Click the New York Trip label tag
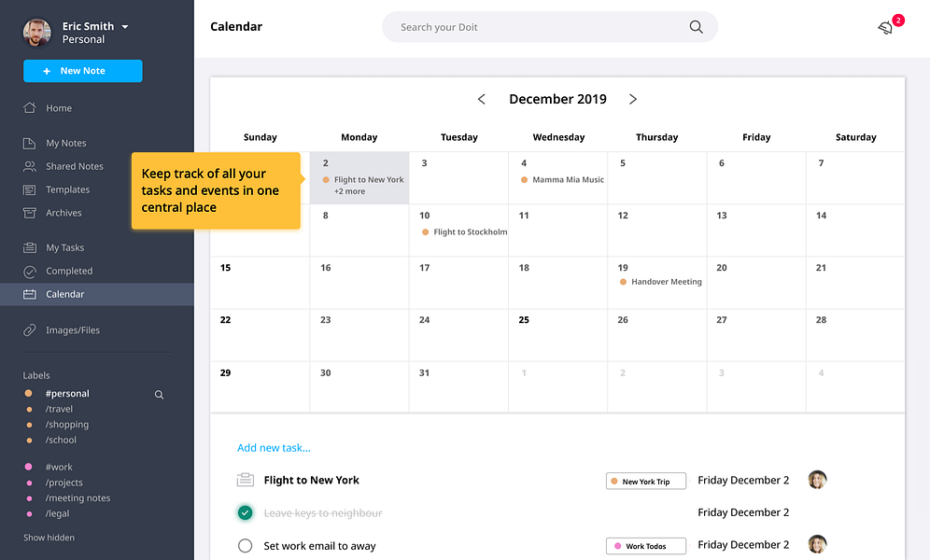Image resolution: width=930 pixels, height=560 pixels. (646, 482)
